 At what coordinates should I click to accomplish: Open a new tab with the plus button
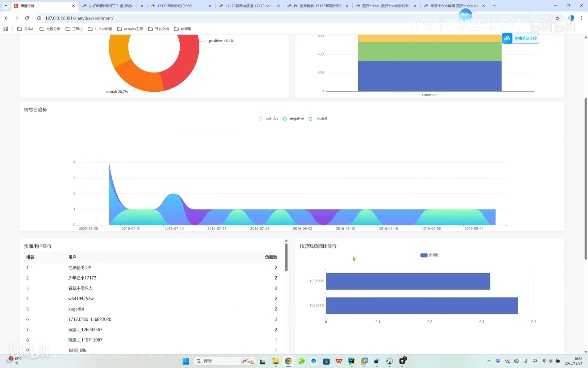click(x=494, y=6)
